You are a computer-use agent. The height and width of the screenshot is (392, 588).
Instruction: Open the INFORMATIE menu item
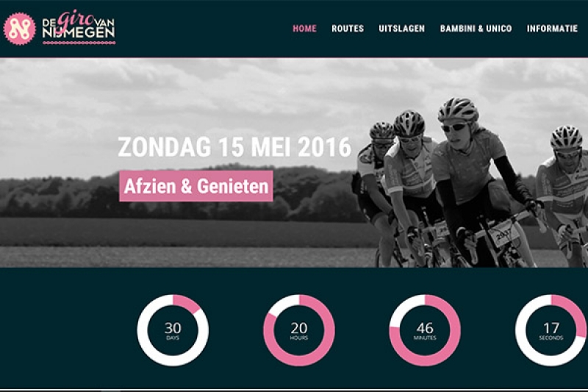click(552, 29)
